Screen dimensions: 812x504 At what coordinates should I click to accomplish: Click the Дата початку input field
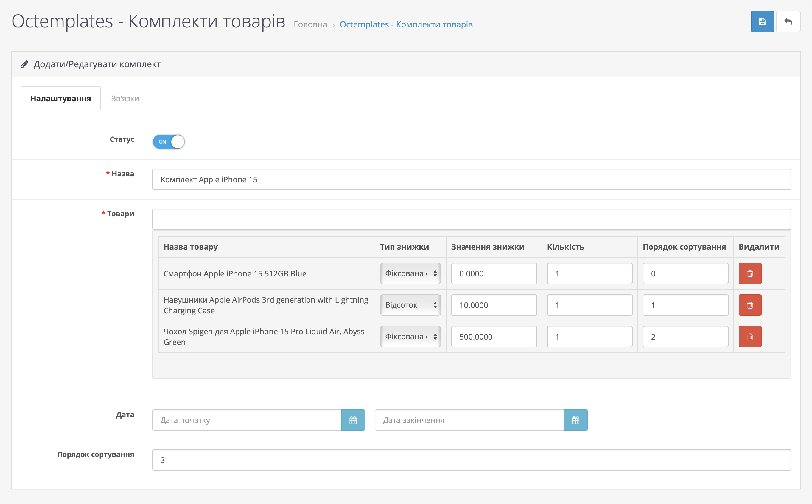[247, 420]
